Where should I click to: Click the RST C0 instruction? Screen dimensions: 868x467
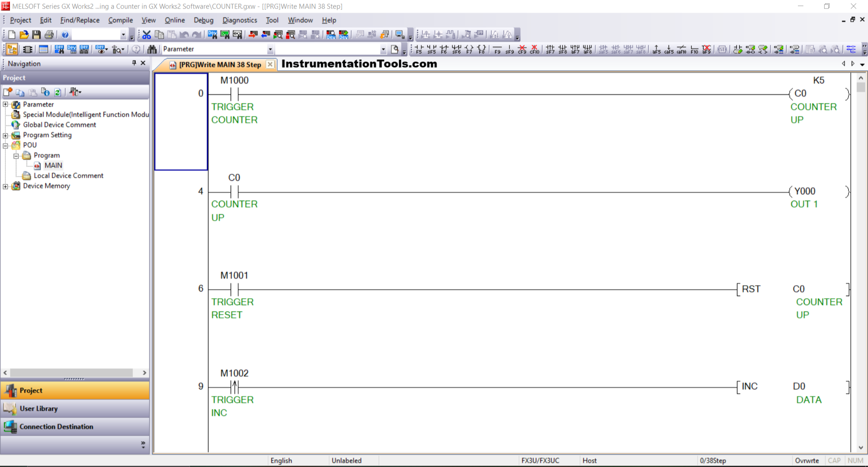point(793,289)
